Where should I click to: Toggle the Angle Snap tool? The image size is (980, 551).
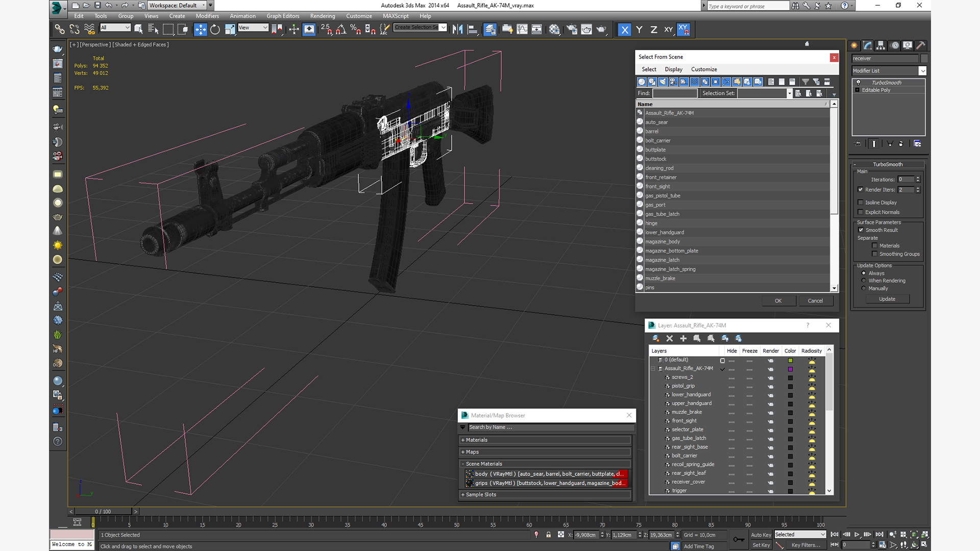(341, 30)
